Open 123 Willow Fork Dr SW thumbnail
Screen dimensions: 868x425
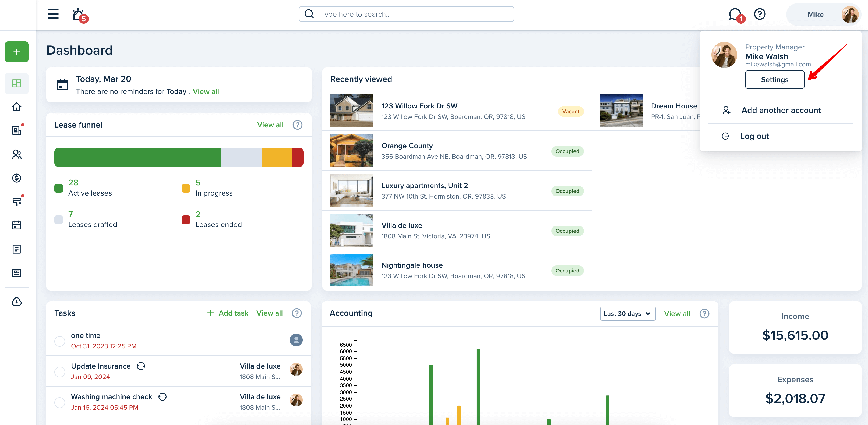pos(351,111)
